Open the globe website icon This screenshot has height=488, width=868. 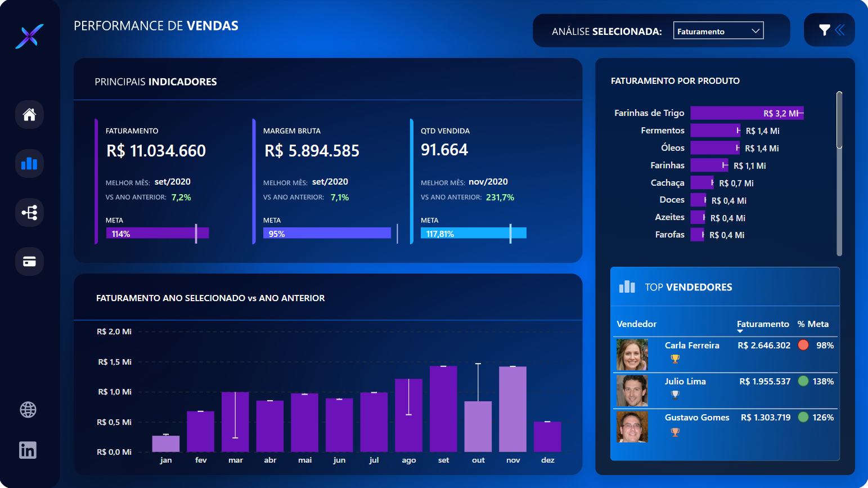click(28, 410)
